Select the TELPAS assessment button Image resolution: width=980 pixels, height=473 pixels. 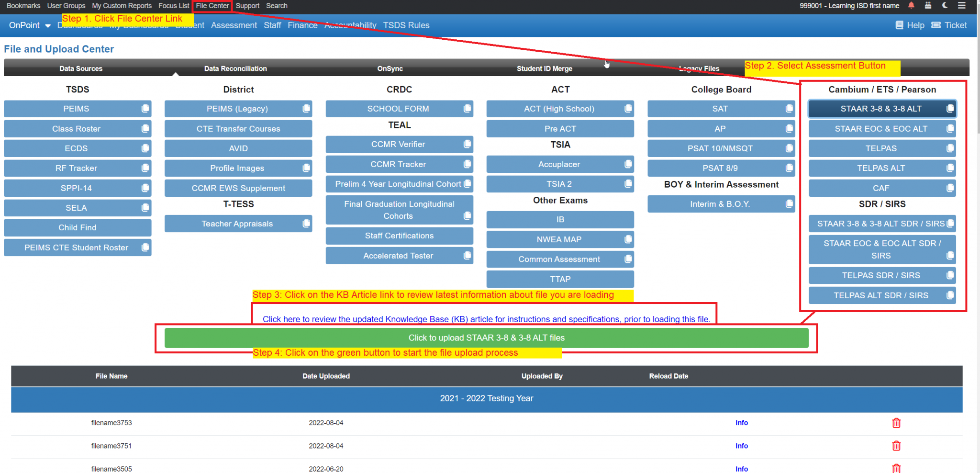(881, 148)
